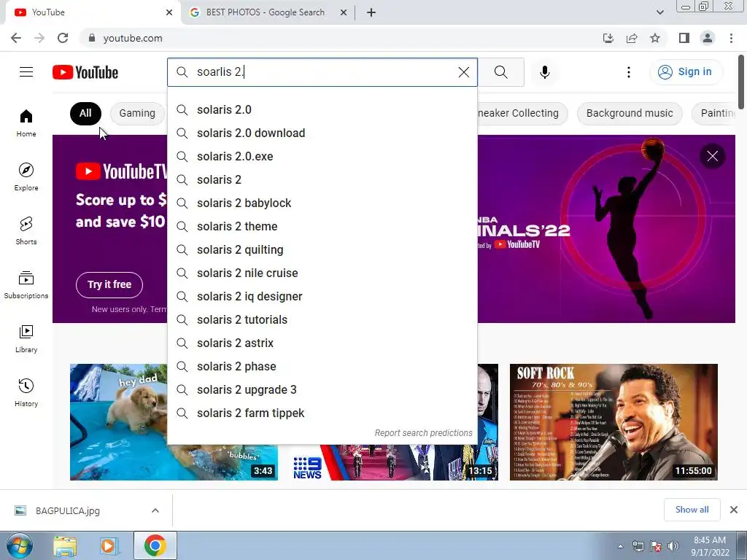The width and height of the screenshot is (747, 560).
Task: Expand the BAGPULICA.jpg download options arrow
Action: [155, 510]
